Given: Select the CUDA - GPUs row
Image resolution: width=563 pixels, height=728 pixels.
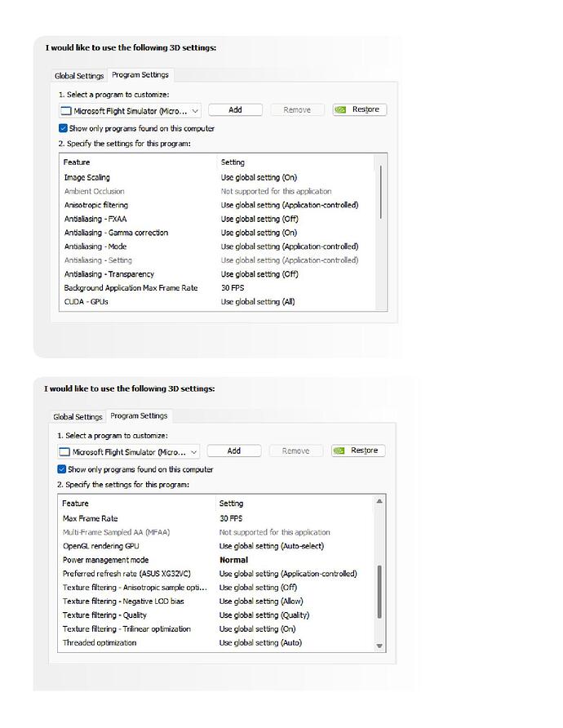Looking at the screenshot, I should coord(216,302).
